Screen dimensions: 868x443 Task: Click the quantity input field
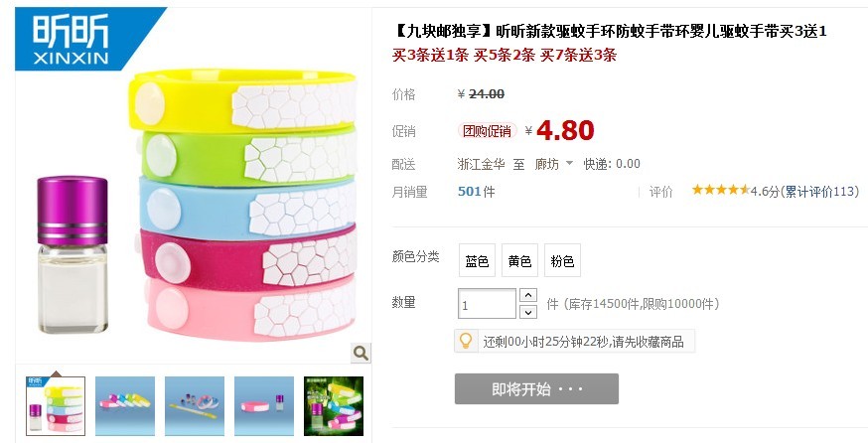pyautogui.click(x=488, y=304)
